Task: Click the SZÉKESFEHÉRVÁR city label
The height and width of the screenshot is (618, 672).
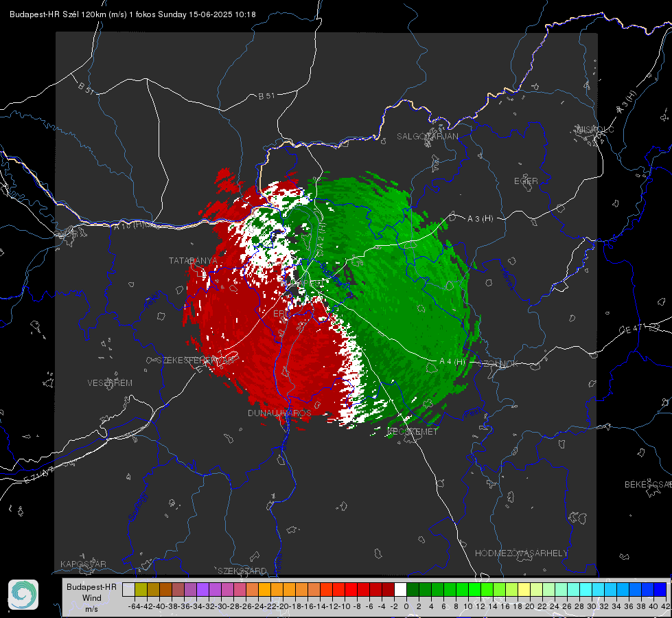Action: pyautogui.click(x=196, y=360)
